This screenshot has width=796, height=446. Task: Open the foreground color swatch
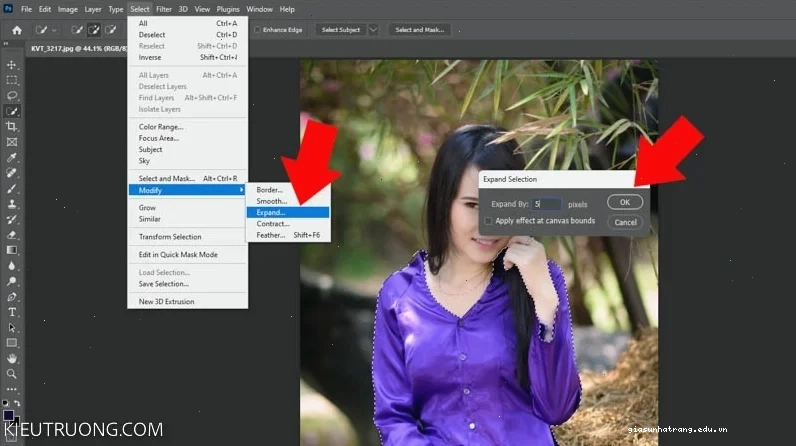(x=8, y=415)
